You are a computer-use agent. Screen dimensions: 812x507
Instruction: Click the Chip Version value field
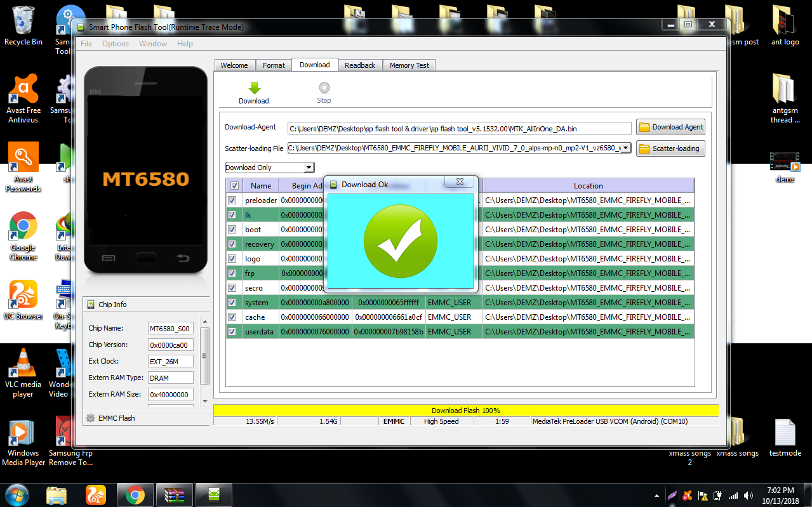pyautogui.click(x=171, y=345)
